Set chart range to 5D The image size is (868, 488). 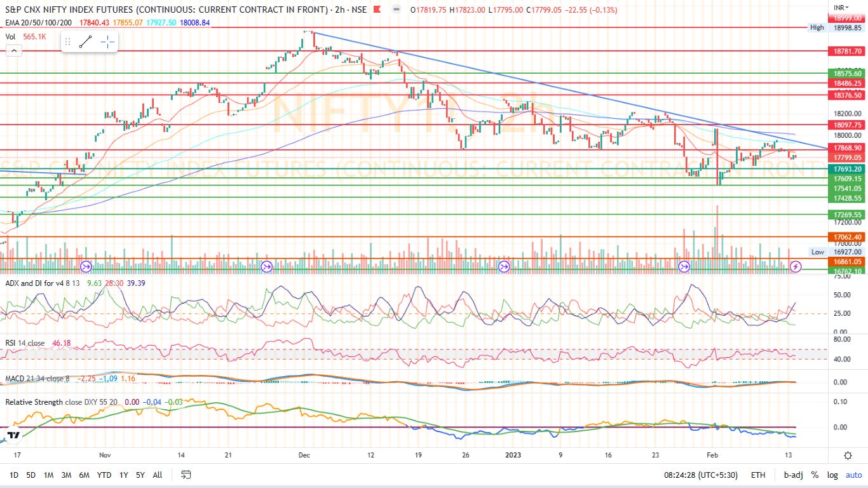click(31, 475)
